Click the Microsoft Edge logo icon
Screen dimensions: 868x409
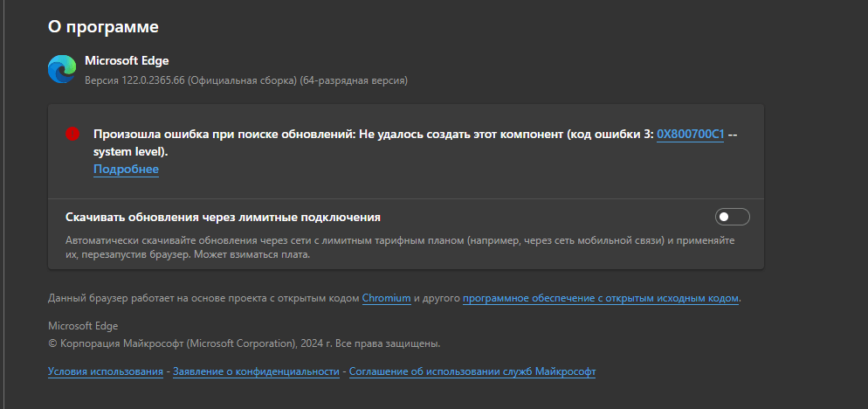[62, 69]
